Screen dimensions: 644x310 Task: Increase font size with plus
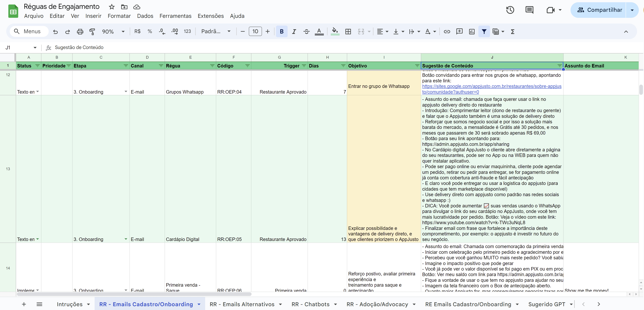point(268,31)
